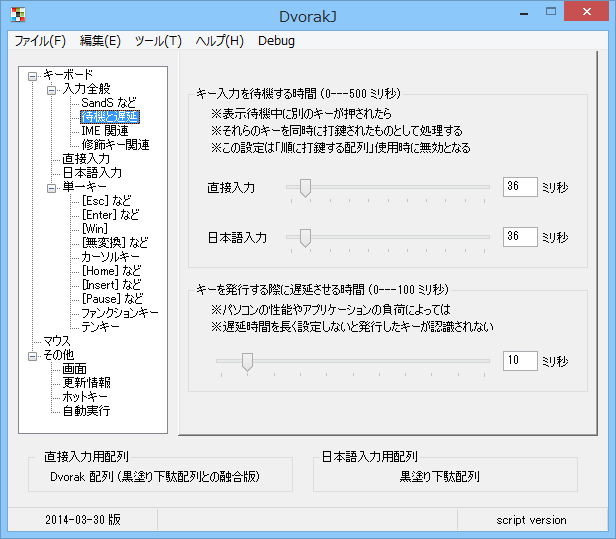
Task: Click the script version status bar text
Action: click(x=531, y=520)
